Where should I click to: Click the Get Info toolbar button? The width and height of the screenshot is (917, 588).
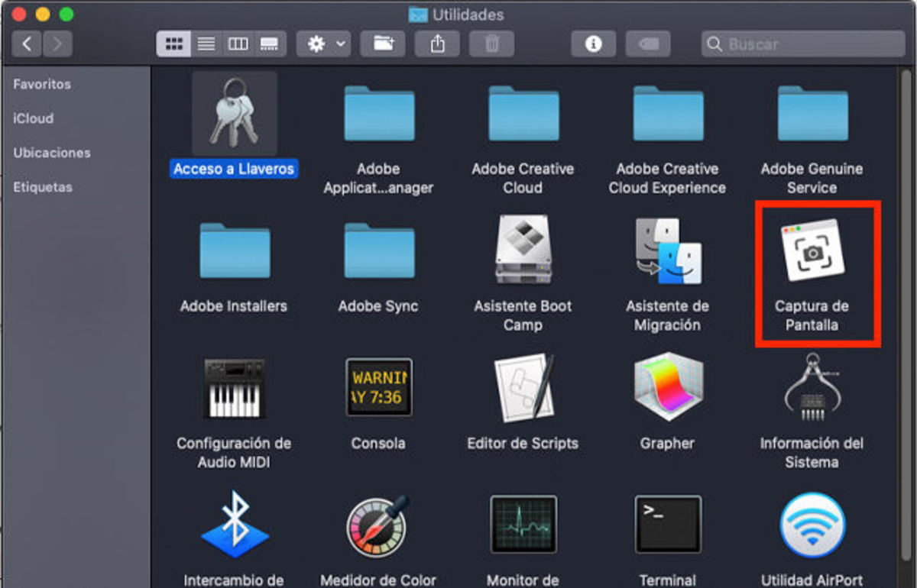pos(593,44)
